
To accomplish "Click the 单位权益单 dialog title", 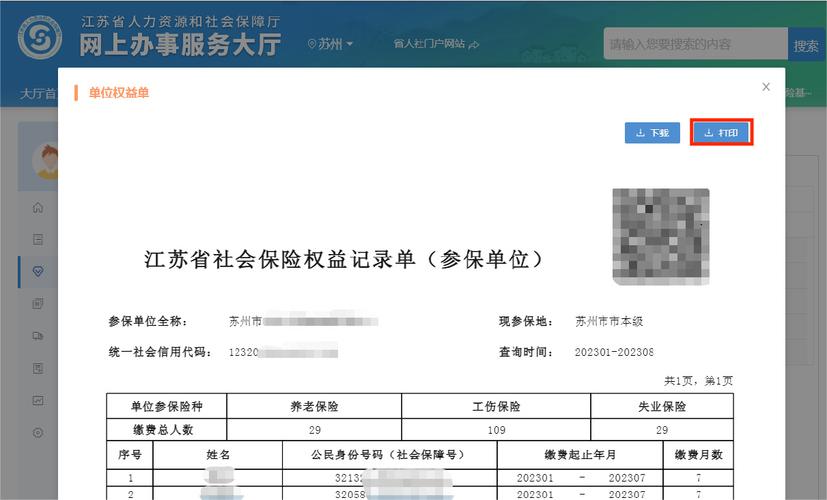I will [x=119, y=93].
